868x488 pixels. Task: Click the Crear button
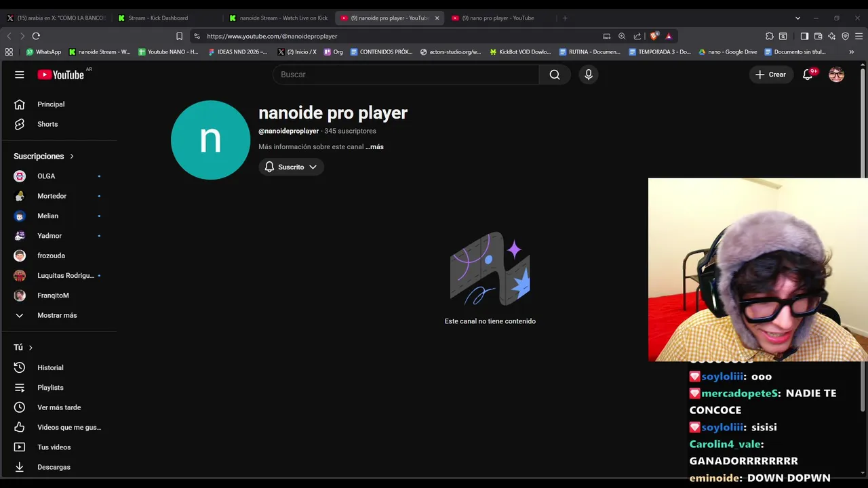point(771,75)
